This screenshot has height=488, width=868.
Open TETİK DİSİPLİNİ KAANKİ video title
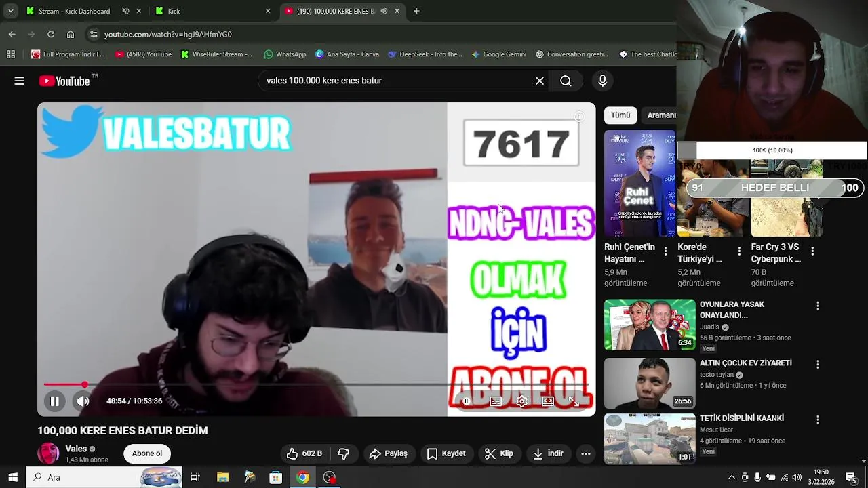[x=742, y=418]
